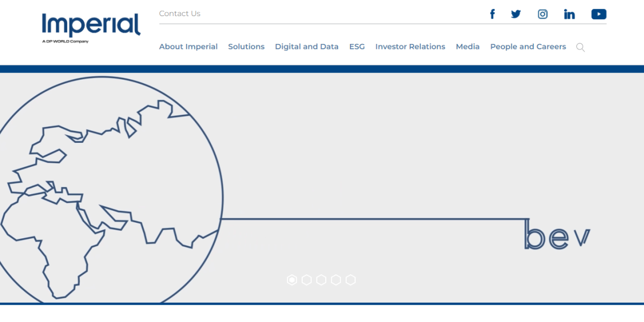Select the first carousel slide indicator
644x322 pixels.
[x=291, y=280]
